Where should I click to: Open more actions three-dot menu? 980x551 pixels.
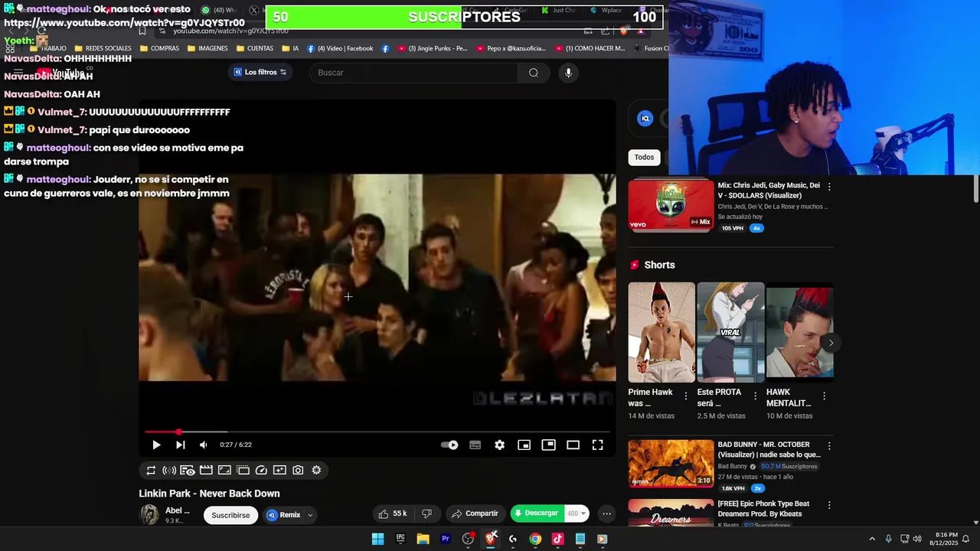(607, 514)
